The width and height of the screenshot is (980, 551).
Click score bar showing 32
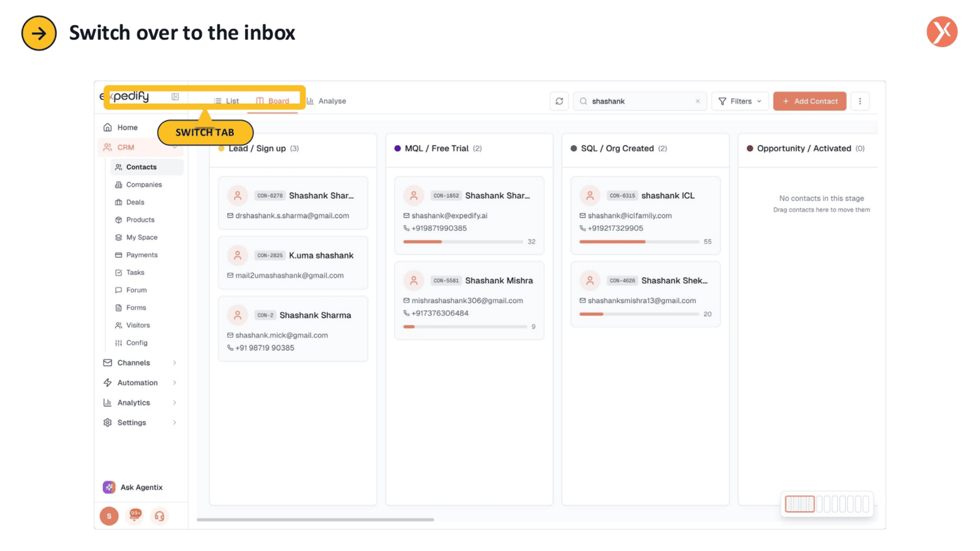463,242
